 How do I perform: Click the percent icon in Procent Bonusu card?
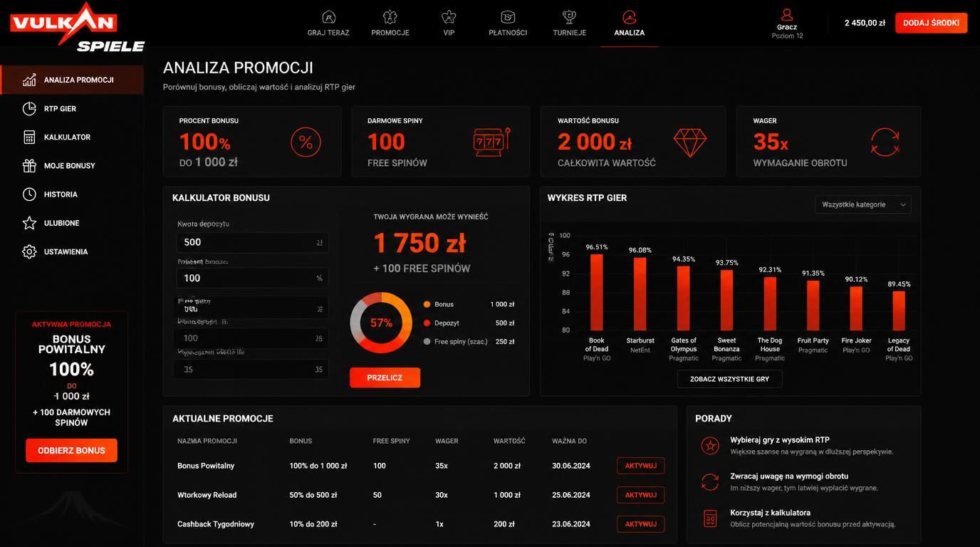(x=306, y=142)
